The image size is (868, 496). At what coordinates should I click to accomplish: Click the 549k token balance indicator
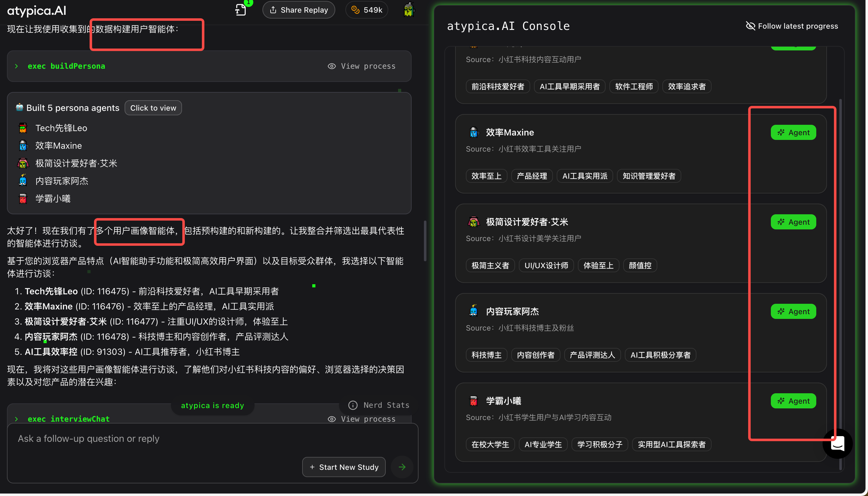pyautogui.click(x=367, y=10)
